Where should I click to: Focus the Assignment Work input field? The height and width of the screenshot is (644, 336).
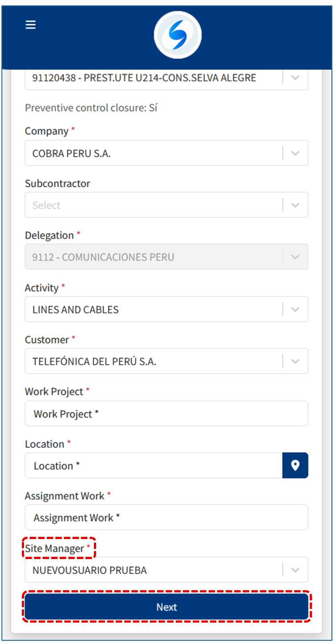[166, 518]
